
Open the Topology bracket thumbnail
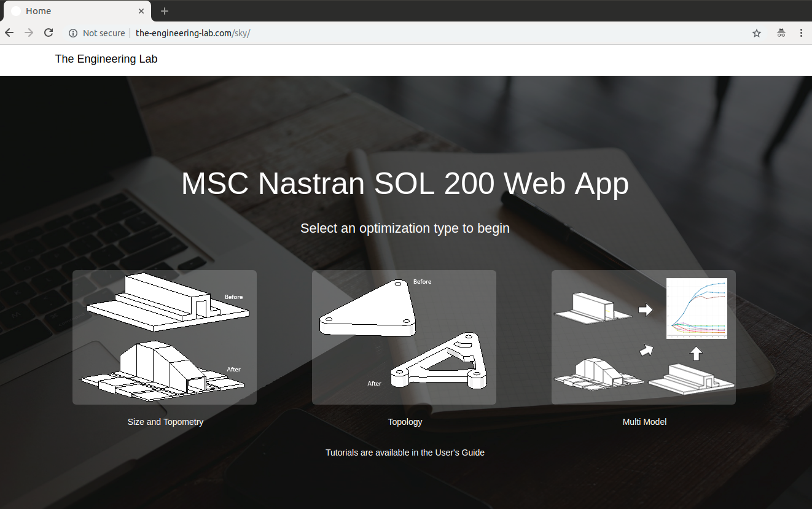pos(404,337)
